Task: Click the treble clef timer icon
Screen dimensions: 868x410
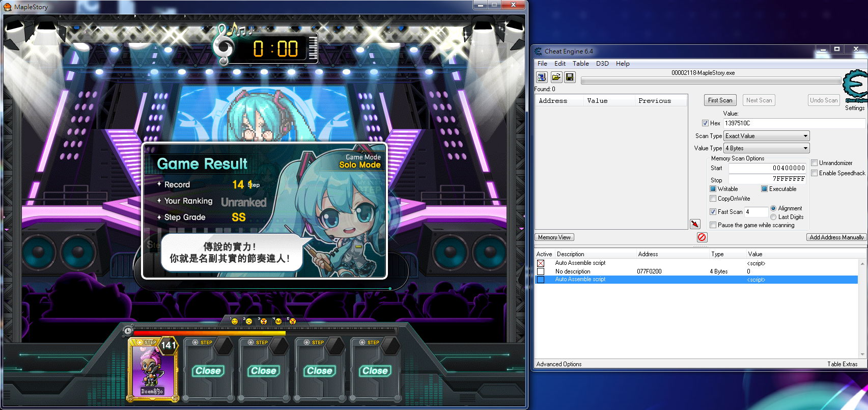Action: click(x=224, y=45)
